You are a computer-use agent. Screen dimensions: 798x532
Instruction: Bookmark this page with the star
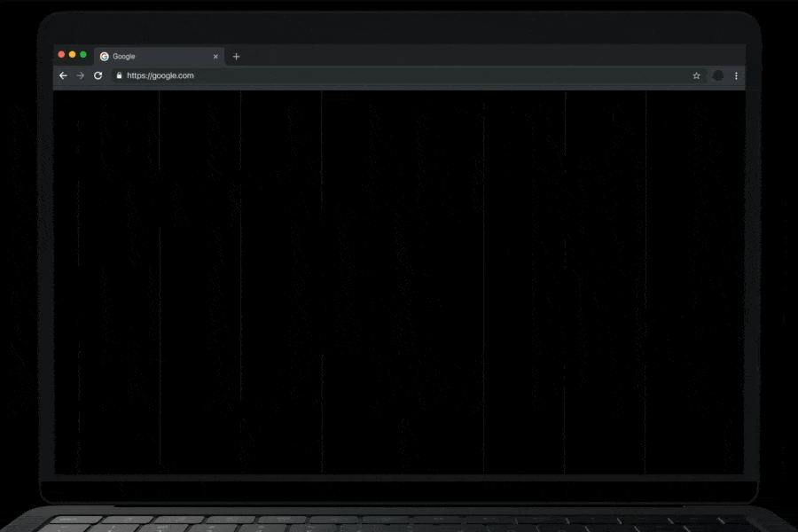tap(697, 76)
